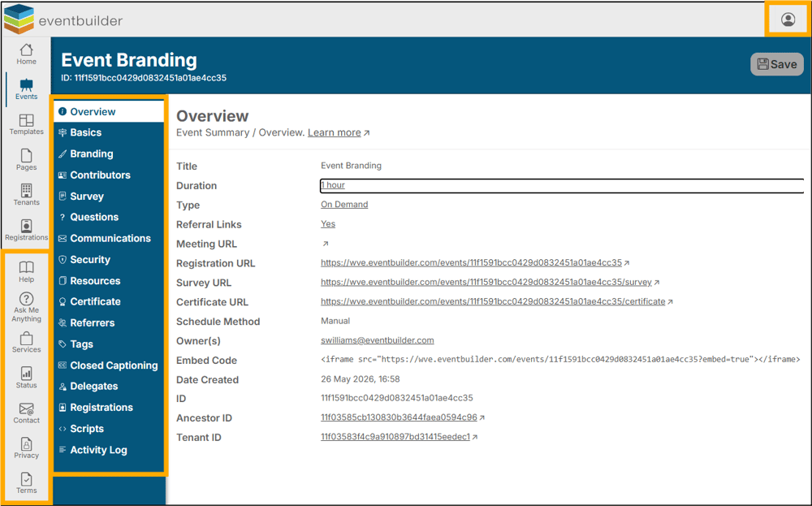
Task: Click the On Demand type link
Action: pos(344,204)
